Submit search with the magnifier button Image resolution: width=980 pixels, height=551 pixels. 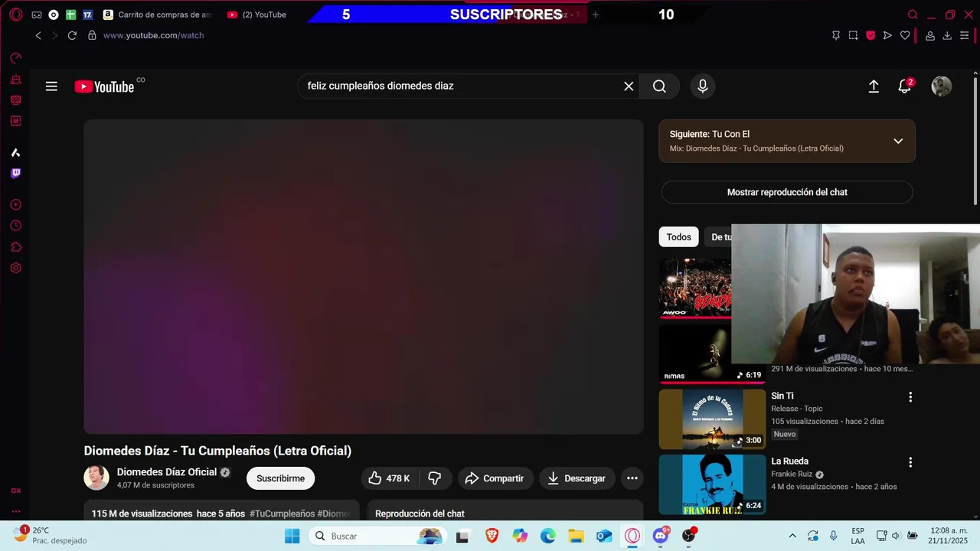tap(659, 86)
